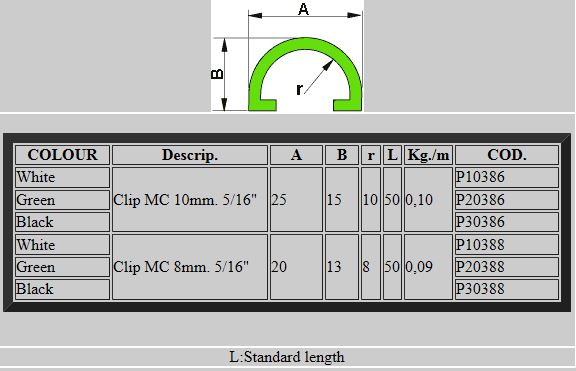Select product code P10388

[x=480, y=245]
